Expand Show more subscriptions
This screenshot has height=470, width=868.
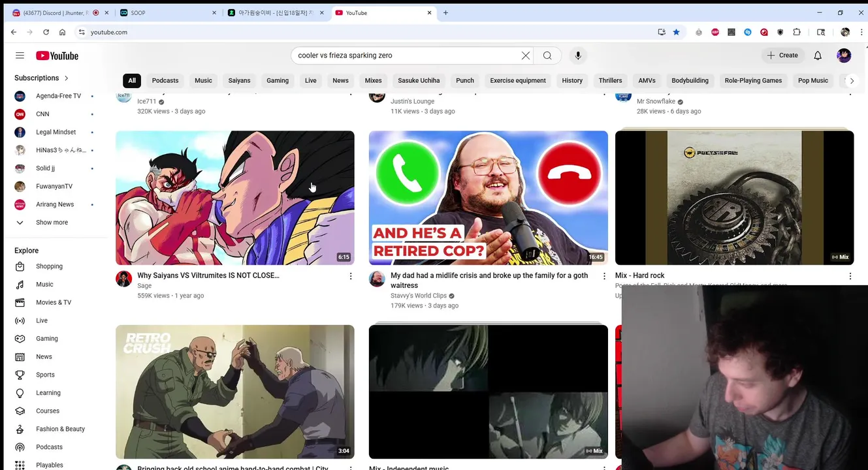[x=53, y=223]
